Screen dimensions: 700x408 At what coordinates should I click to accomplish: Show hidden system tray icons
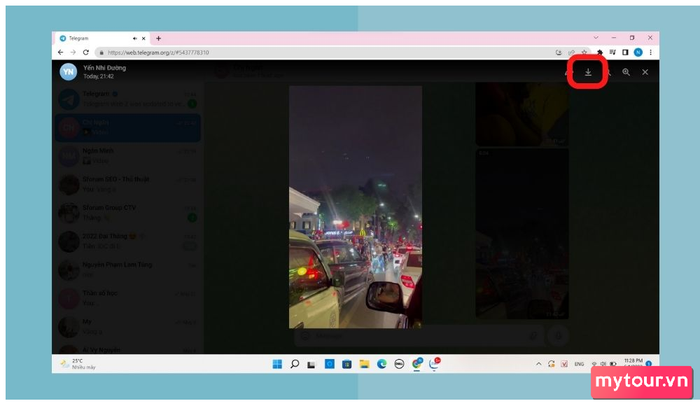(x=538, y=364)
